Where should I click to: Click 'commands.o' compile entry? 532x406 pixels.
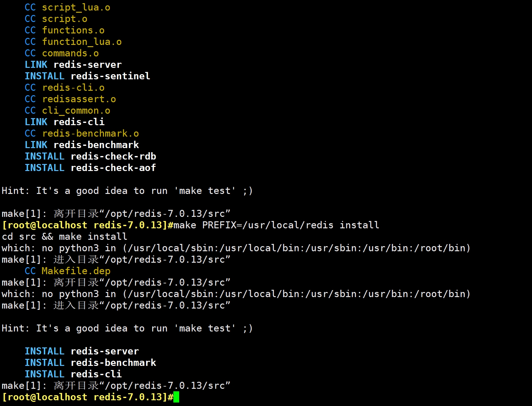point(70,53)
